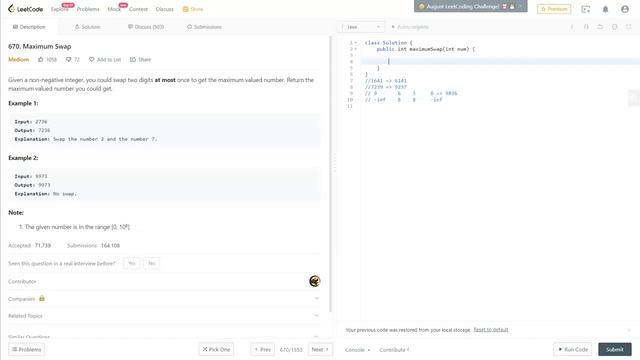
Task: Expand the Related Topics section
Action: point(163,316)
